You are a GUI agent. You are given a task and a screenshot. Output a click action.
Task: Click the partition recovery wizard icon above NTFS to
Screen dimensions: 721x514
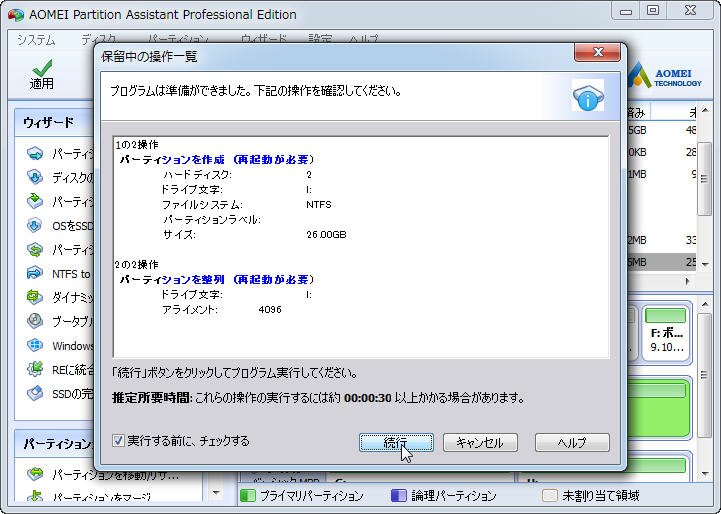35,249
